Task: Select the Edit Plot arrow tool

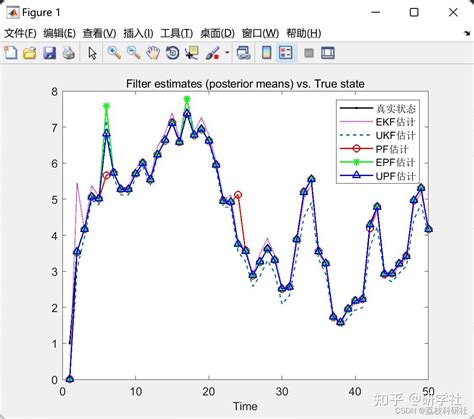Action: pos(92,53)
